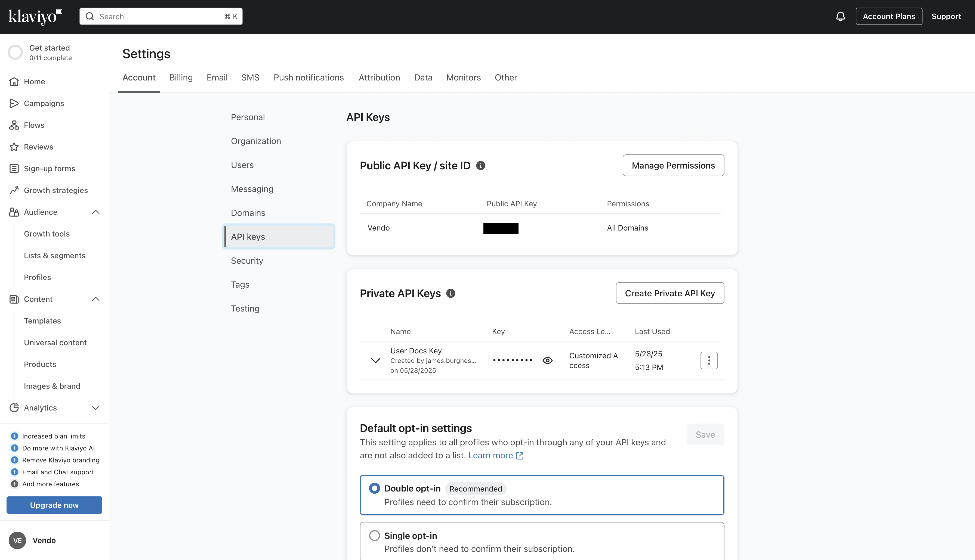Click the Get started progress circle

[x=16, y=52]
